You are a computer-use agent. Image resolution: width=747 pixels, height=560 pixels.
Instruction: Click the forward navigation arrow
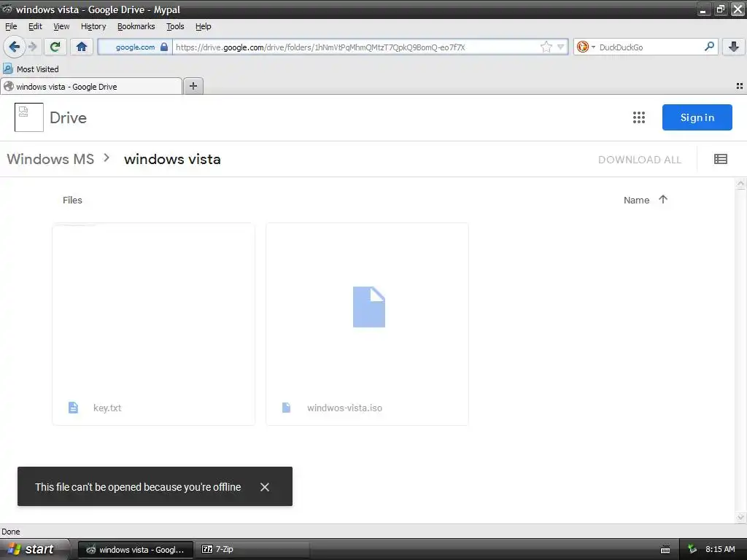32,47
